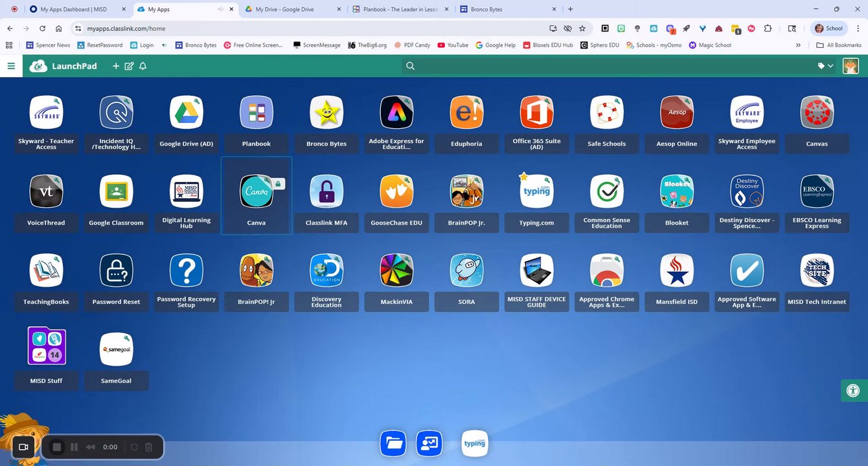Screen dimensions: 868x466
Task: Switch to My Apps Dashboard MISD tab
Action: [78, 9]
